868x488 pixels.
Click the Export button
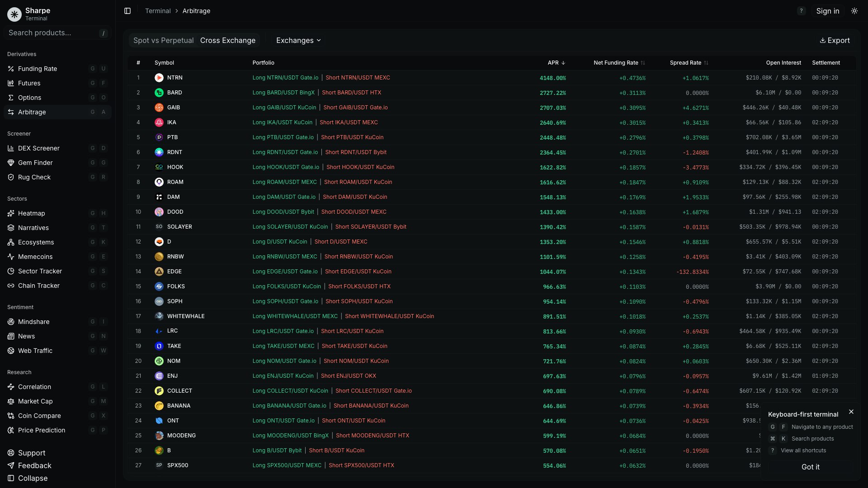[835, 40]
